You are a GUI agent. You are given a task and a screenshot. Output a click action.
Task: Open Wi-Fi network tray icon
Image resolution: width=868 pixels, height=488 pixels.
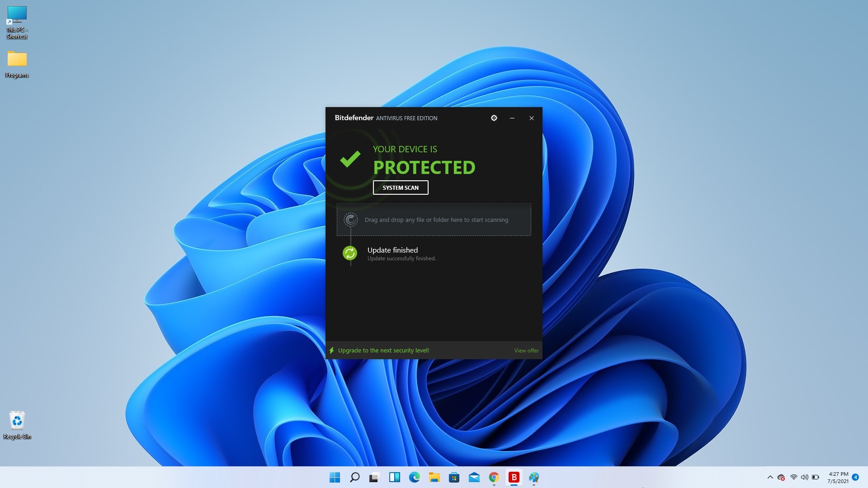793,477
